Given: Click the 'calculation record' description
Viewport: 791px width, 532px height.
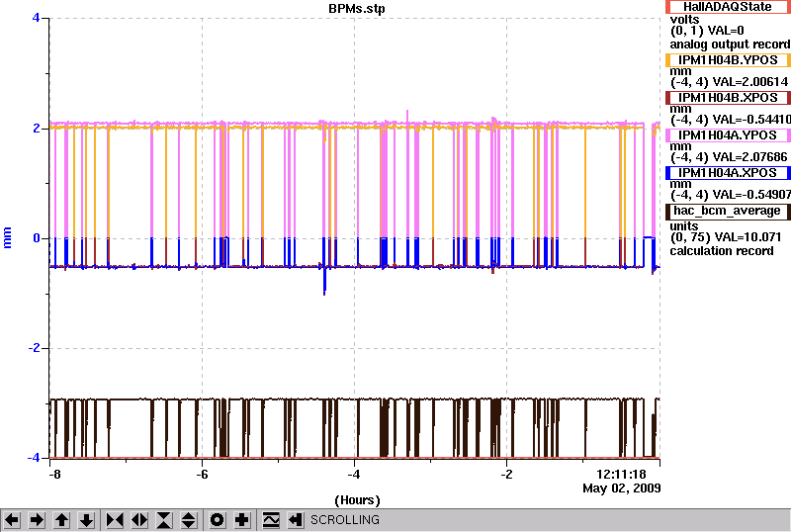Looking at the screenshot, I should coord(722,251).
